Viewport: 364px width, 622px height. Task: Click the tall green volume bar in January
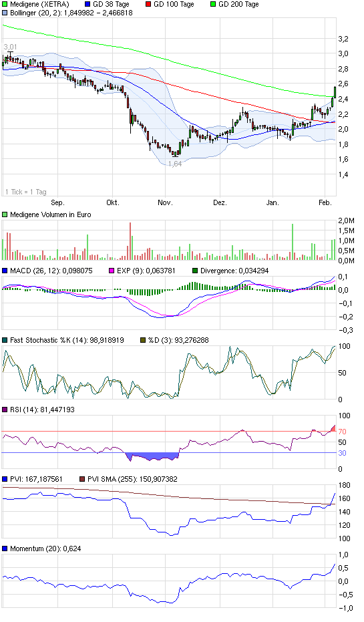click(x=293, y=242)
